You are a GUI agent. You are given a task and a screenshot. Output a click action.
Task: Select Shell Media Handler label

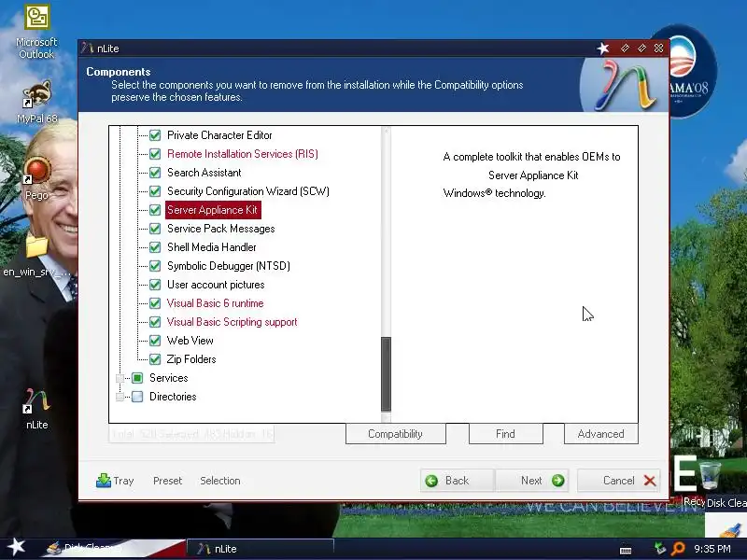pos(212,247)
